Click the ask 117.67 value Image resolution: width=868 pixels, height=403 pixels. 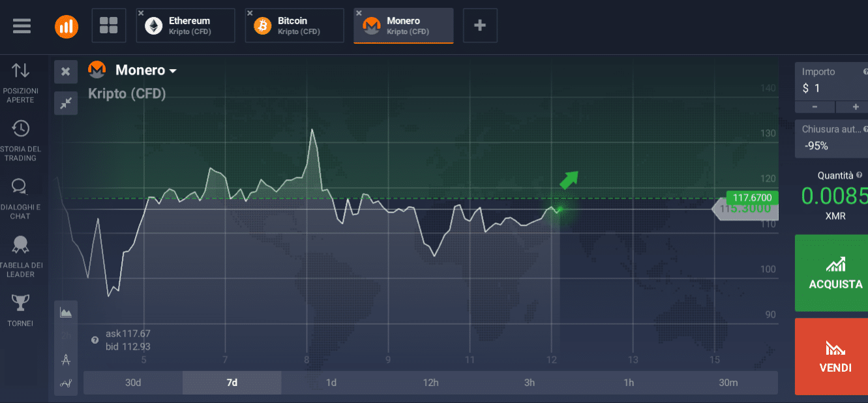(x=136, y=334)
